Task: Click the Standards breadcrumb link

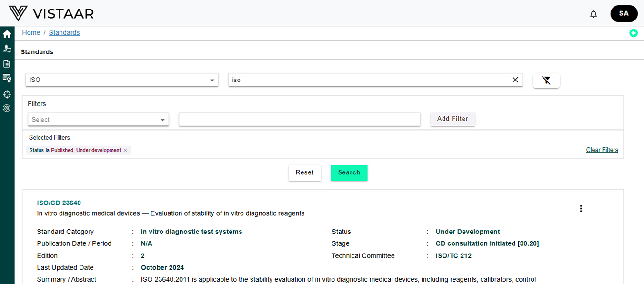Action: [64, 32]
